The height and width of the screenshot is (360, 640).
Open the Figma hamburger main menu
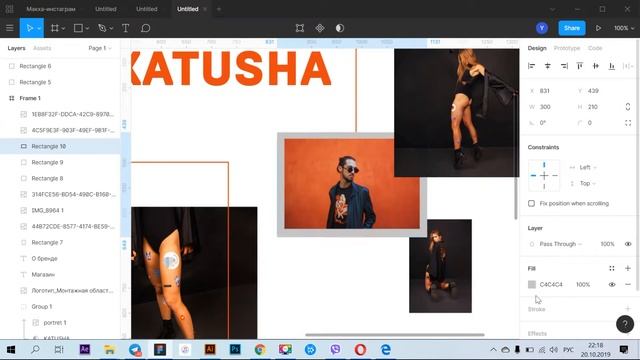9,28
